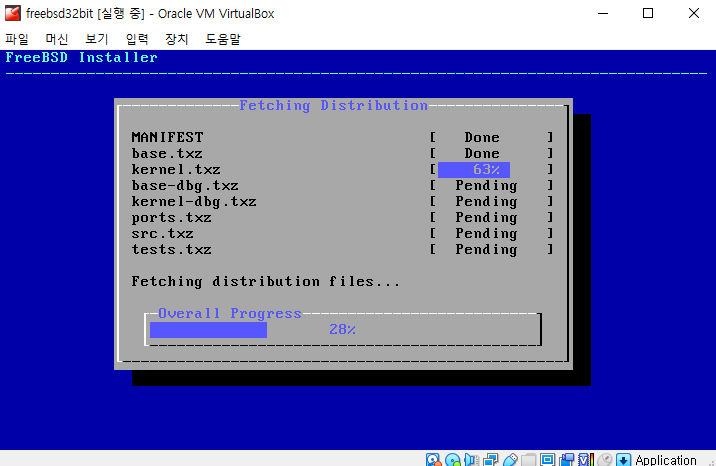
Task: Click the USB devices status icon
Action: (x=510, y=460)
